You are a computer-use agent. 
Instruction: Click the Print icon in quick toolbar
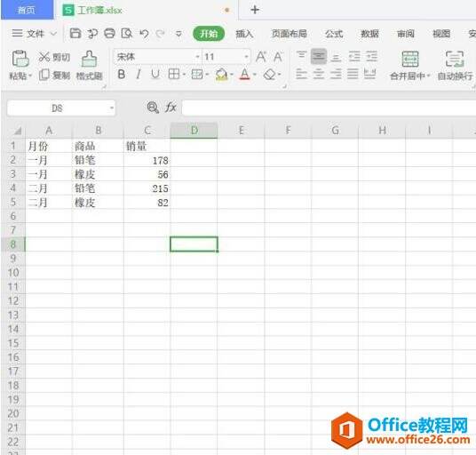(x=109, y=34)
